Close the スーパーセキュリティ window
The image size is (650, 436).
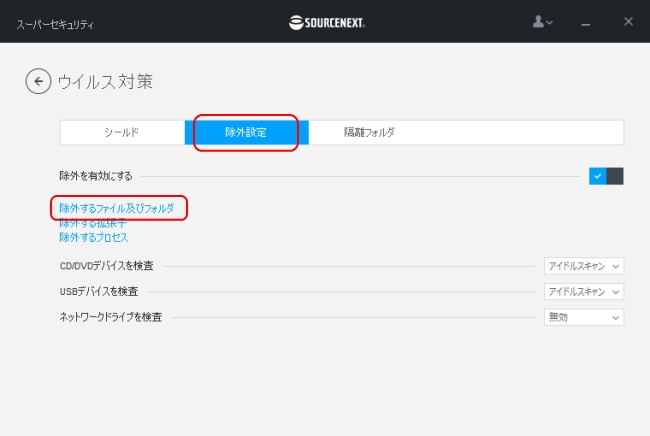click(628, 22)
